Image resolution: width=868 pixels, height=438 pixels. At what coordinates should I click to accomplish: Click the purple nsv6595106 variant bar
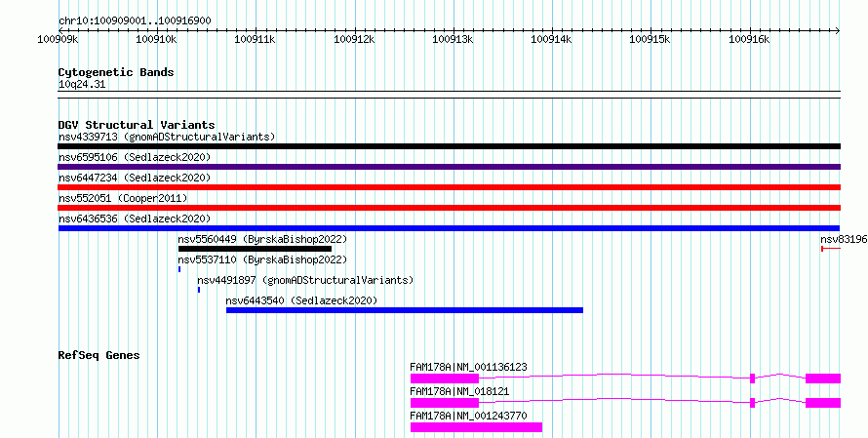click(x=449, y=167)
